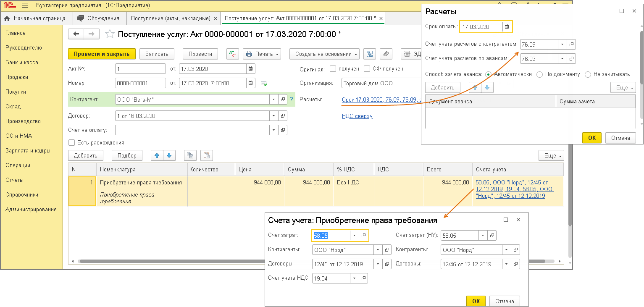Open Договор dropdown list
Screen dimensions: 644x307
click(x=274, y=115)
